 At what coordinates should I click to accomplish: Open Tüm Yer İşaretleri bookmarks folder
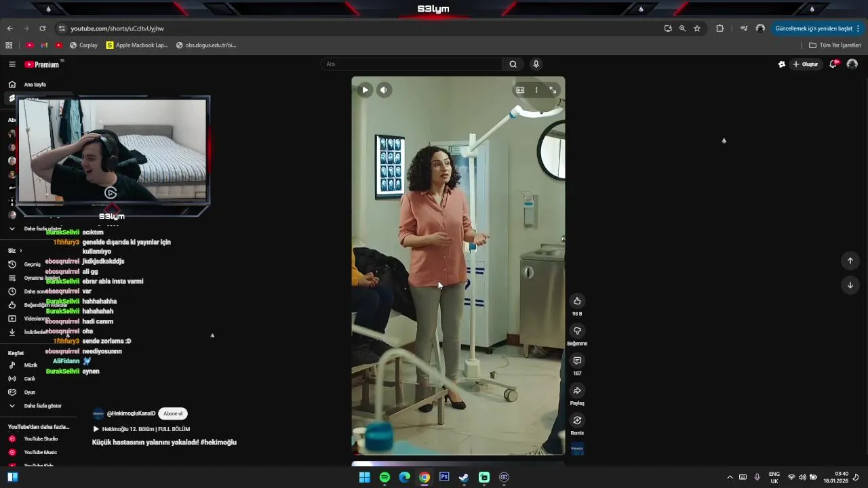click(x=835, y=45)
